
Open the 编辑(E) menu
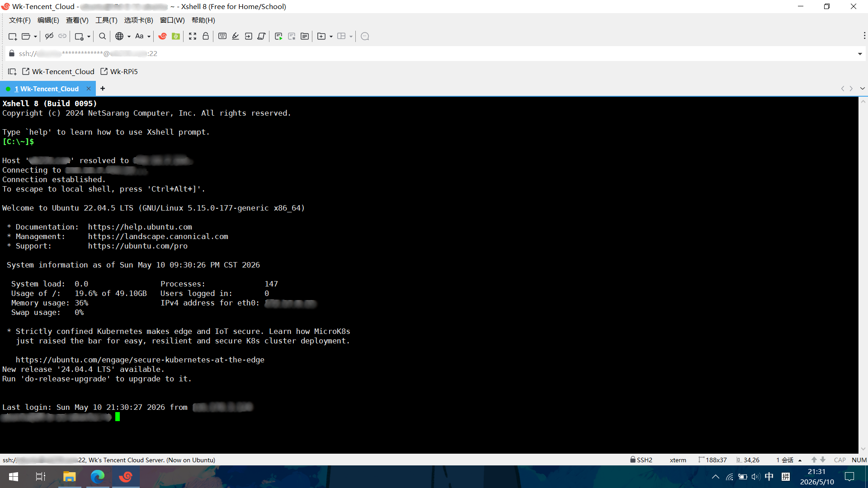pos(48,20)
